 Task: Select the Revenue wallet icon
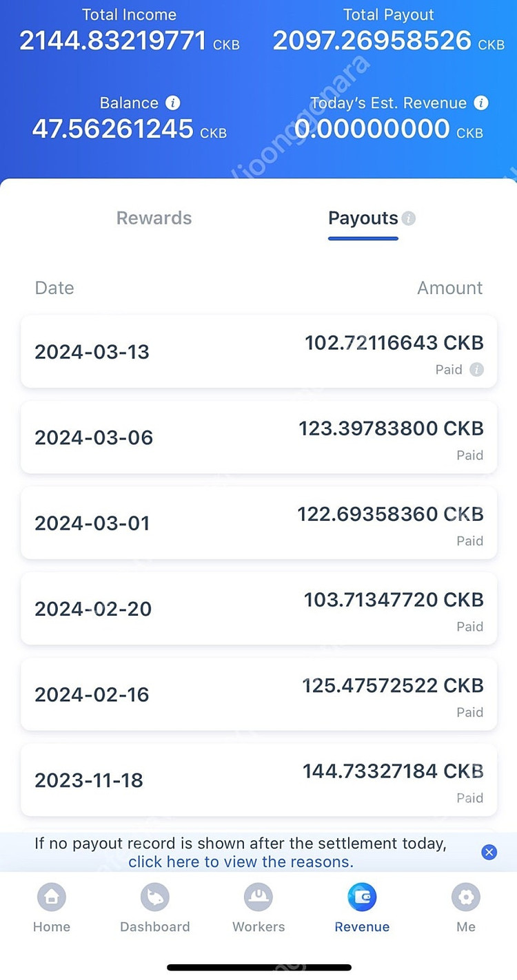click(362, 897)
